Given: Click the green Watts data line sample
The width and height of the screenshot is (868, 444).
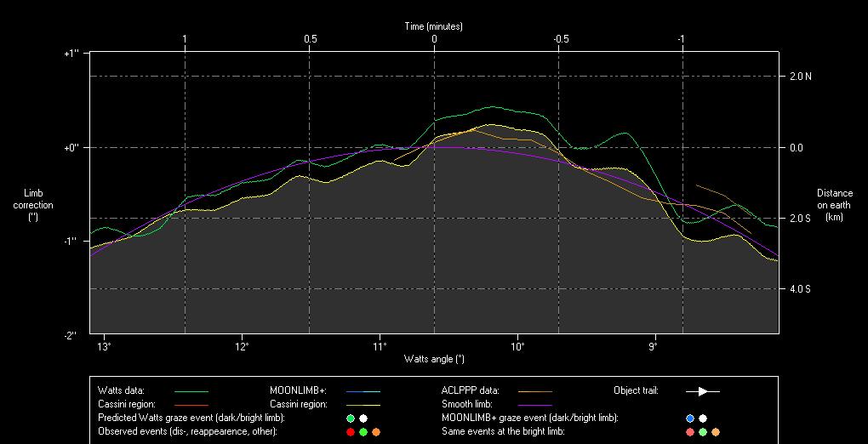Looking at the screenshot, I should [x=191, y=391].
